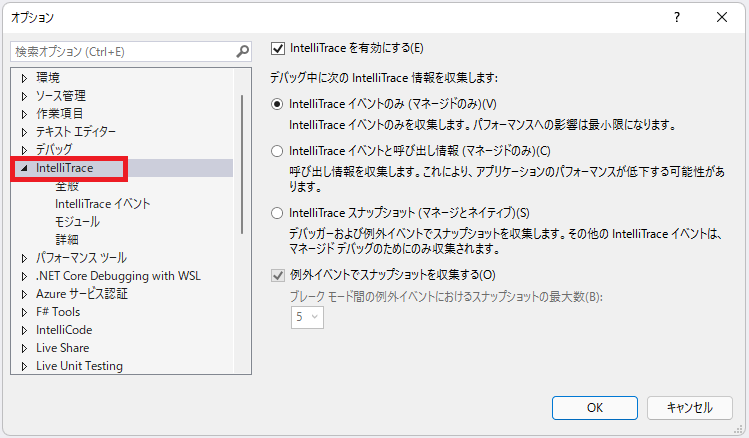Expand the F# Tools tree node

[24, 312]
